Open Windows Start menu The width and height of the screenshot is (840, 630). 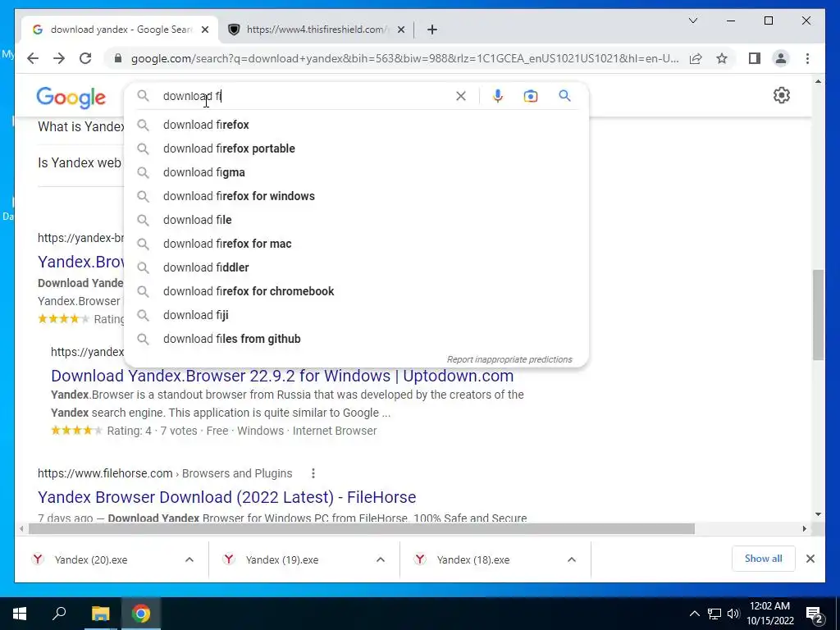(20, 614)
